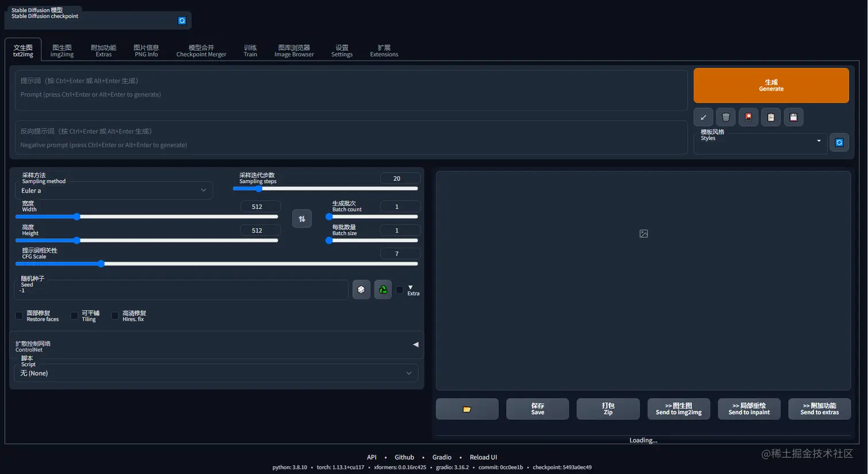Open the Gradio footer link
Screen dimensions: 868x474
441,457
